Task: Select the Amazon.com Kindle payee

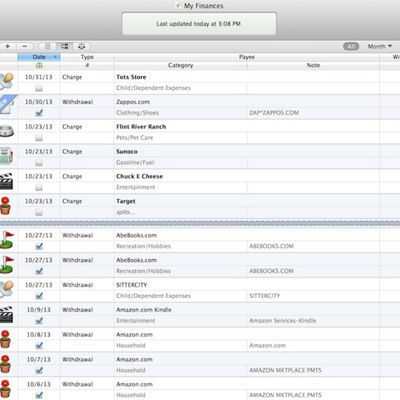Action: coord(144,310)
